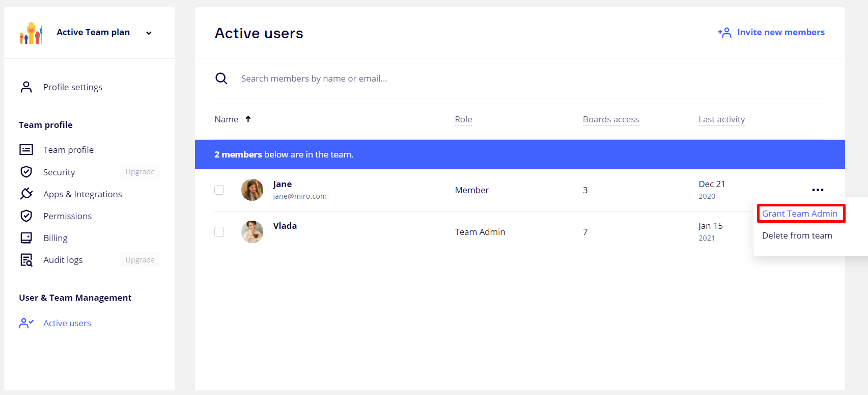
Task: Open Active users in sidebar
Action: coord(67,323)
